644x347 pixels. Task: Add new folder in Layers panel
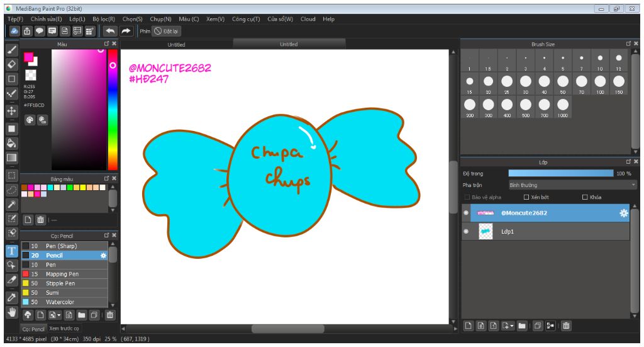522,326
